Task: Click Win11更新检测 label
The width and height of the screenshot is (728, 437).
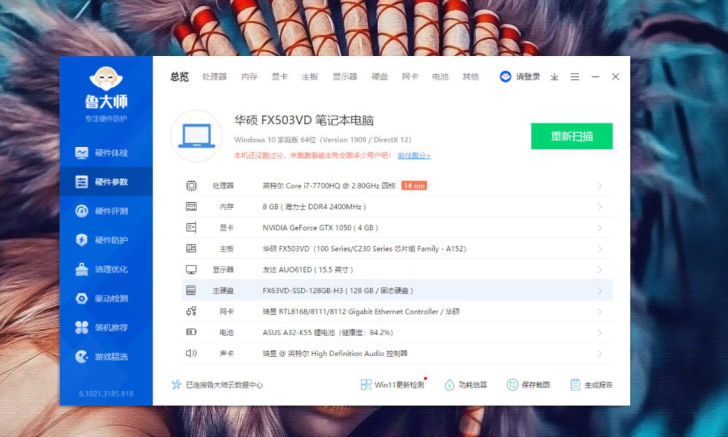Action: (x=399, y=385)
